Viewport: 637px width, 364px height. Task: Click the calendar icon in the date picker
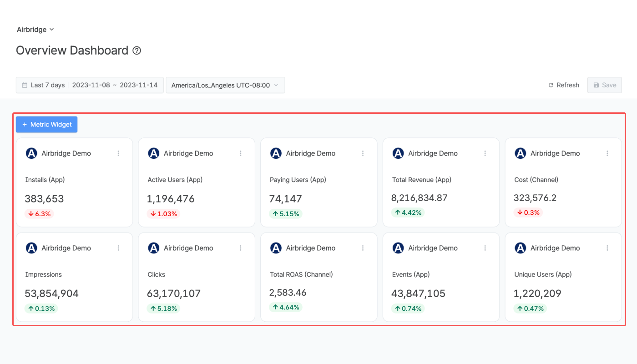coord(25,85)
